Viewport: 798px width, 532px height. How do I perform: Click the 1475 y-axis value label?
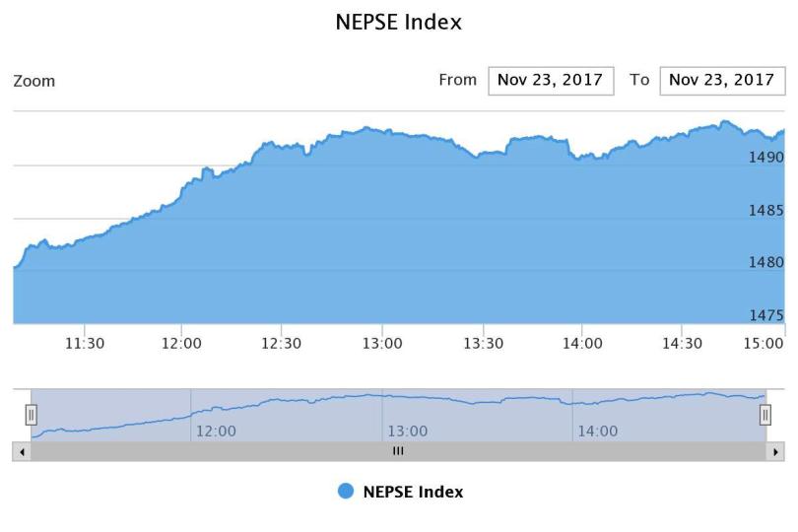coord(765,316)
